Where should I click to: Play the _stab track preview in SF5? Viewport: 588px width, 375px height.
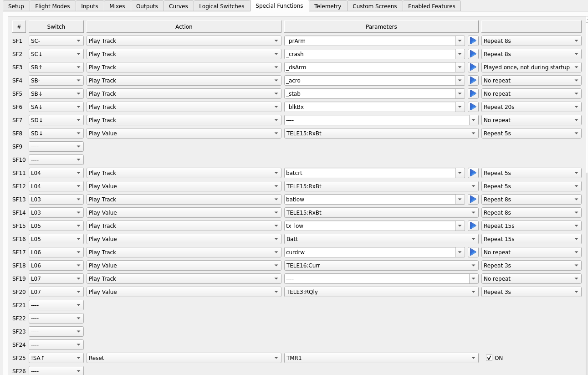[x=473, y=94]
